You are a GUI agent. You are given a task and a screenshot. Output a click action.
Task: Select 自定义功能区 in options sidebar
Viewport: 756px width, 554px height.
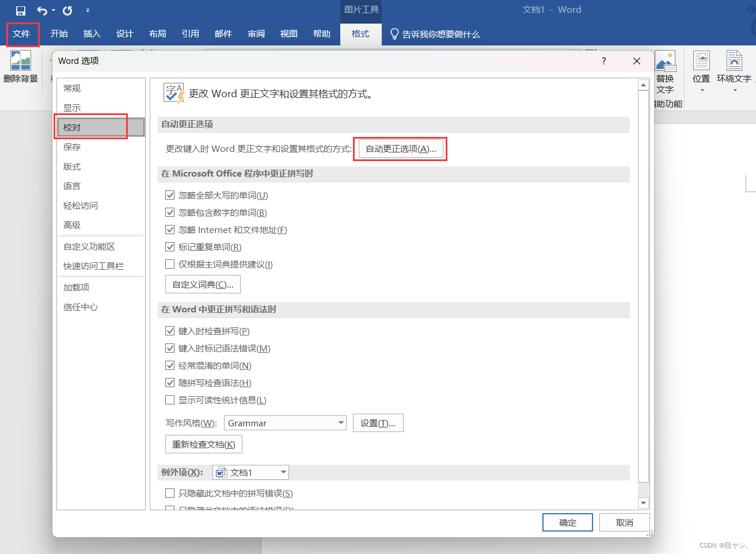point(101,247)
